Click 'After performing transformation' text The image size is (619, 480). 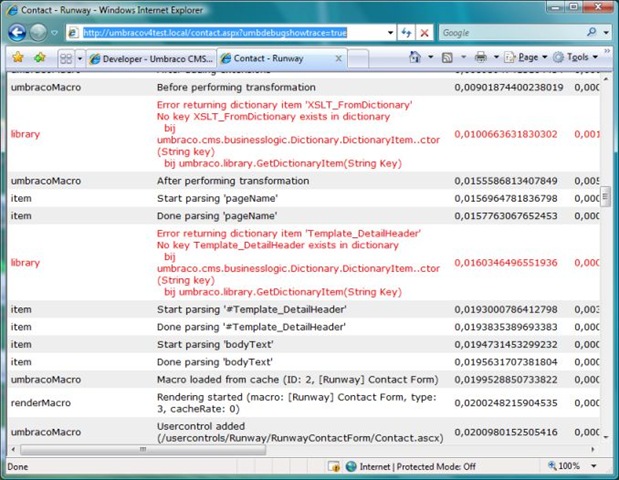point(233,181)
